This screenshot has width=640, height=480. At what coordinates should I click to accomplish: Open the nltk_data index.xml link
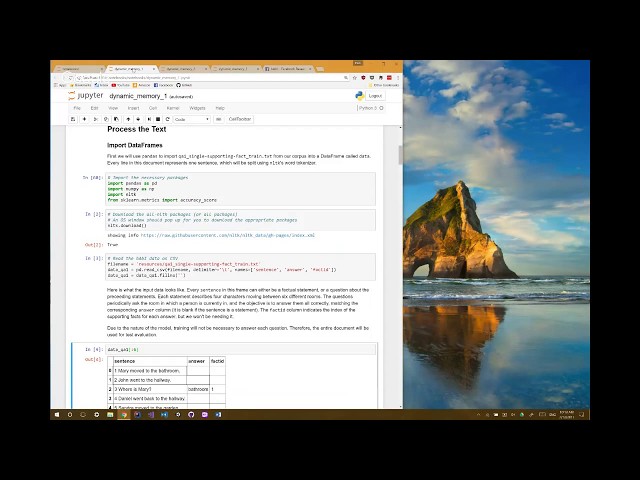(x=228, y=236)
